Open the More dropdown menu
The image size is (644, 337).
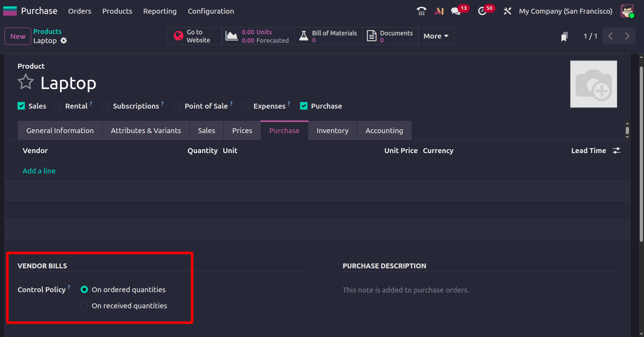click(435, 36)
